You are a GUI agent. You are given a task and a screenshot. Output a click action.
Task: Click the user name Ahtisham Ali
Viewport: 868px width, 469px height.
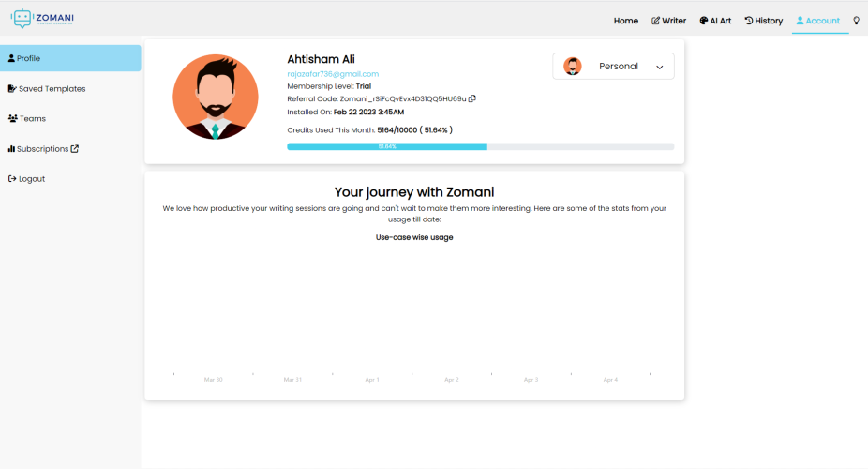(x=322, y=59)
